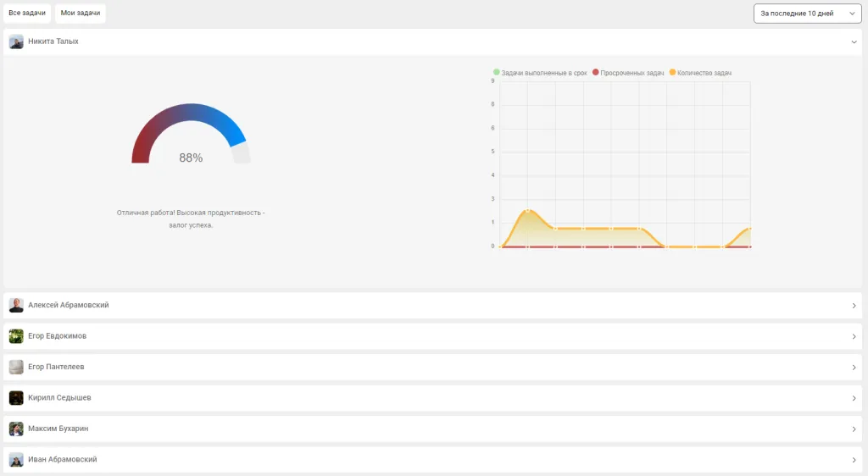This screenshot has height=476, width=868.
Task: Click Никита Талых's avatar picture
Action: [16, 42]
